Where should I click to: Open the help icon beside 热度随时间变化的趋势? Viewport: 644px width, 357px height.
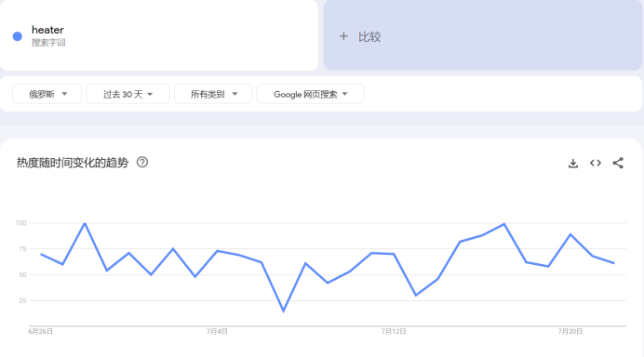(x=142, y=163)
